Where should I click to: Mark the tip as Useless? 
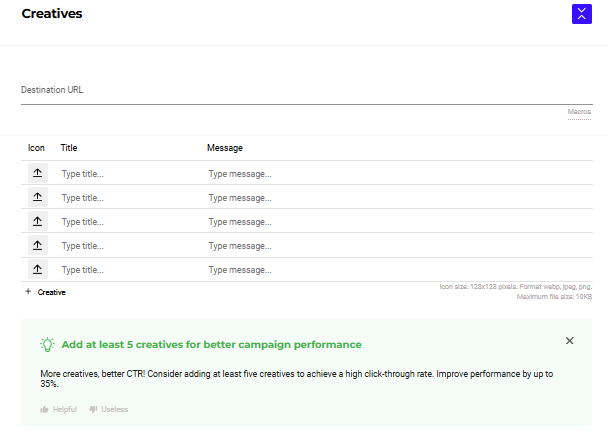(108, 409)
